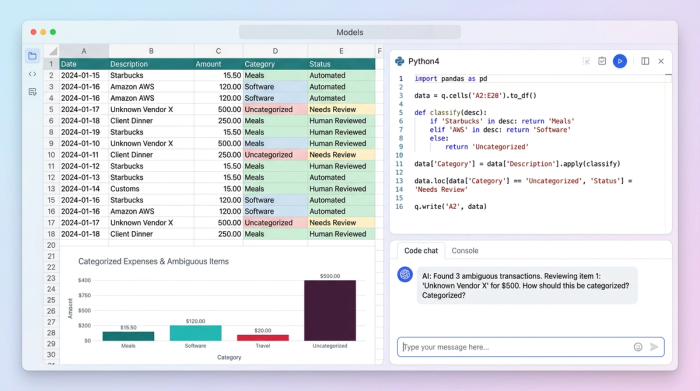This screenshot has width=700, height=391.
Task: Select column E header
Action: coord(341,51)
